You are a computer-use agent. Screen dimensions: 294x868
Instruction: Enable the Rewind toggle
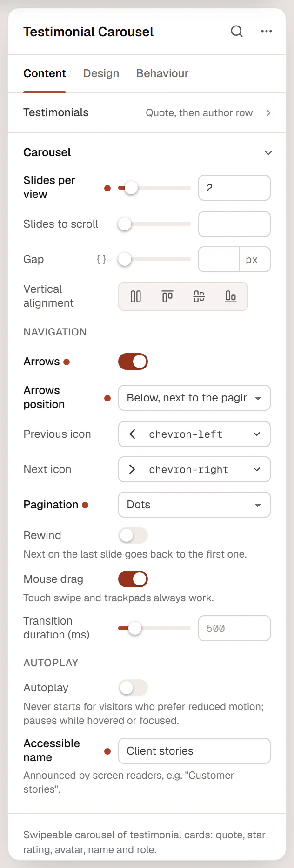133,535
